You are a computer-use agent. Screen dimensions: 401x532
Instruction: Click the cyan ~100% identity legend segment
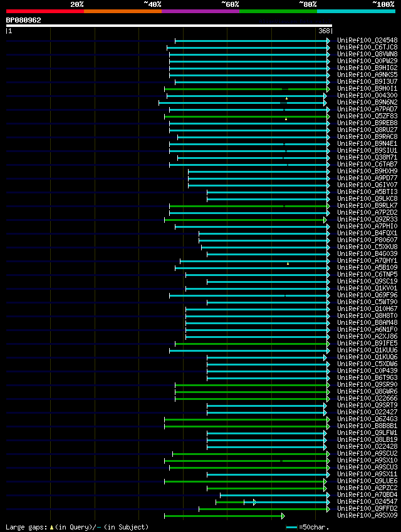coord(356,11)
